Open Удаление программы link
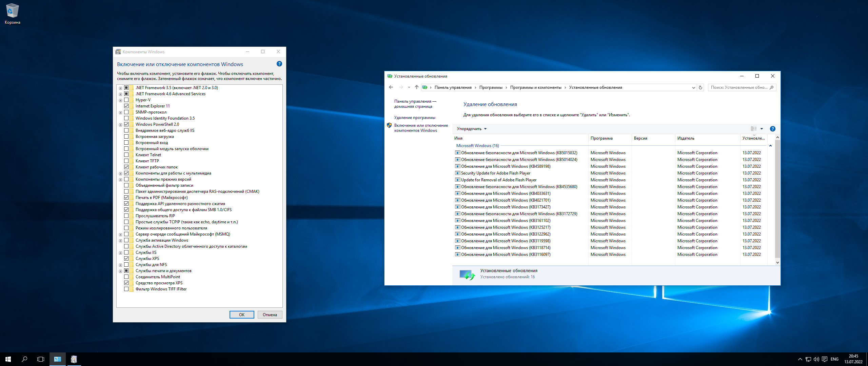 [x=415, y=118]
